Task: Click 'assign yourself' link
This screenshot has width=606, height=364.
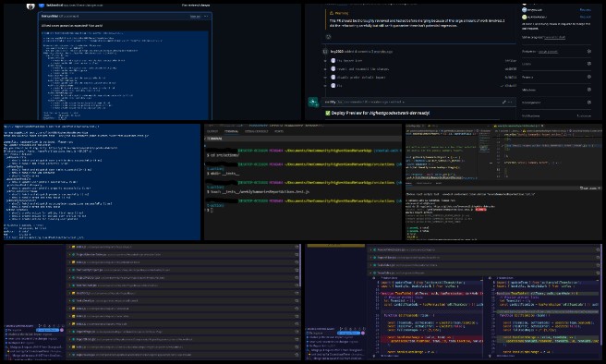Action: (549, 52)
